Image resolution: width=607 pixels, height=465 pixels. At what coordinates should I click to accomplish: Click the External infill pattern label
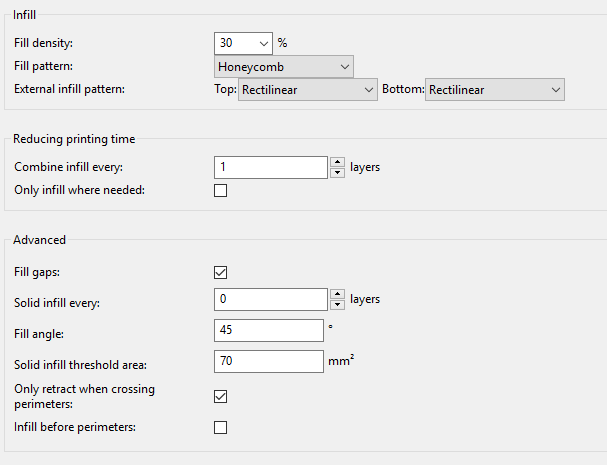[x=69, y=89]
